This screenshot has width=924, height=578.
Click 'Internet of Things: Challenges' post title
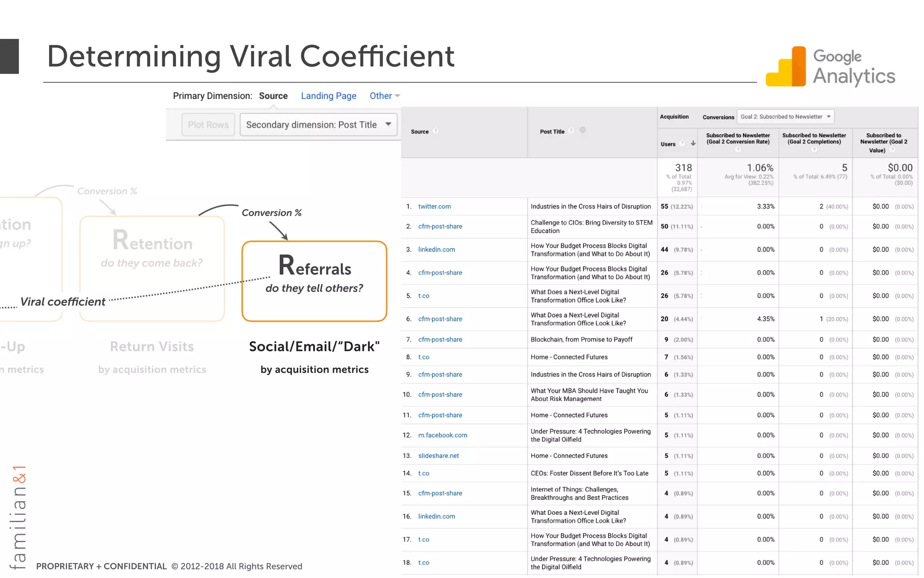click(579, 494)
